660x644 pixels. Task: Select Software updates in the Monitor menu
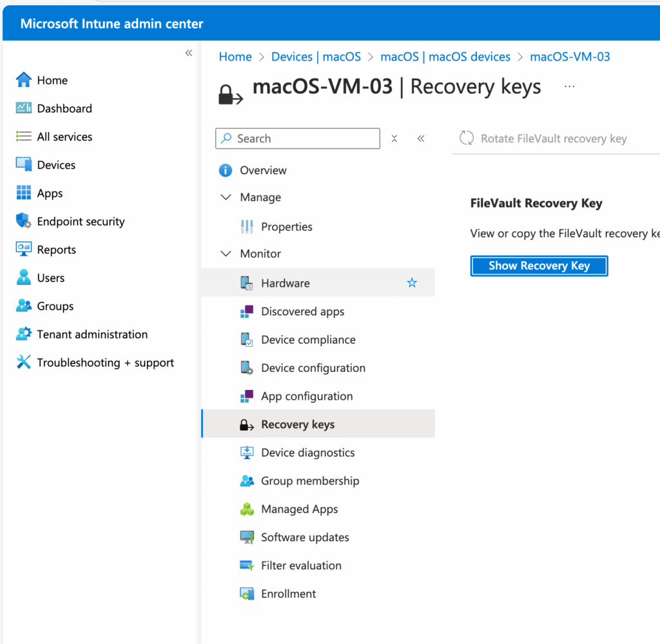point(305,537)
